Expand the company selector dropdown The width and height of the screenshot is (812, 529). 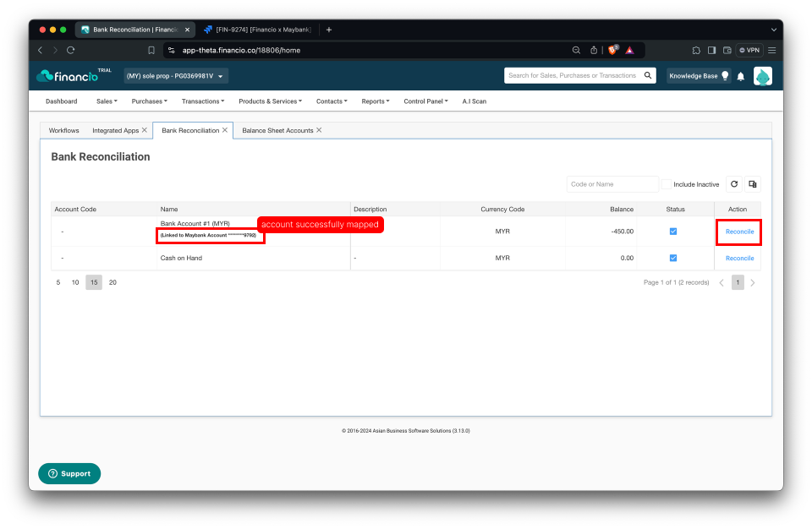176,76
